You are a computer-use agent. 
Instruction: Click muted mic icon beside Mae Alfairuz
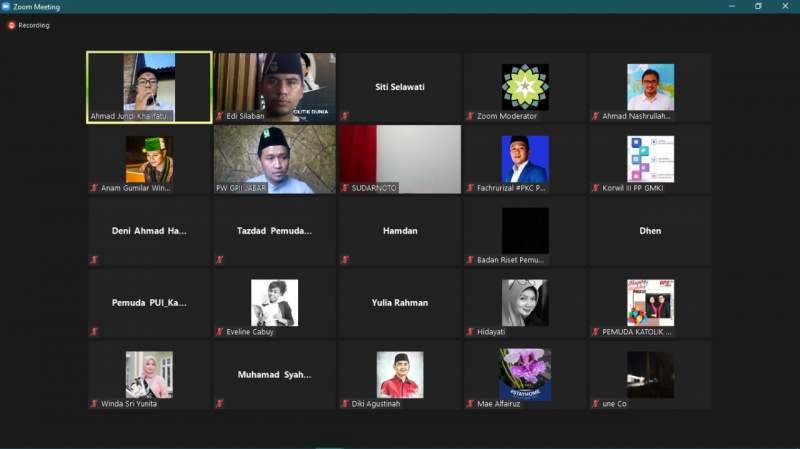pos(470,404)
